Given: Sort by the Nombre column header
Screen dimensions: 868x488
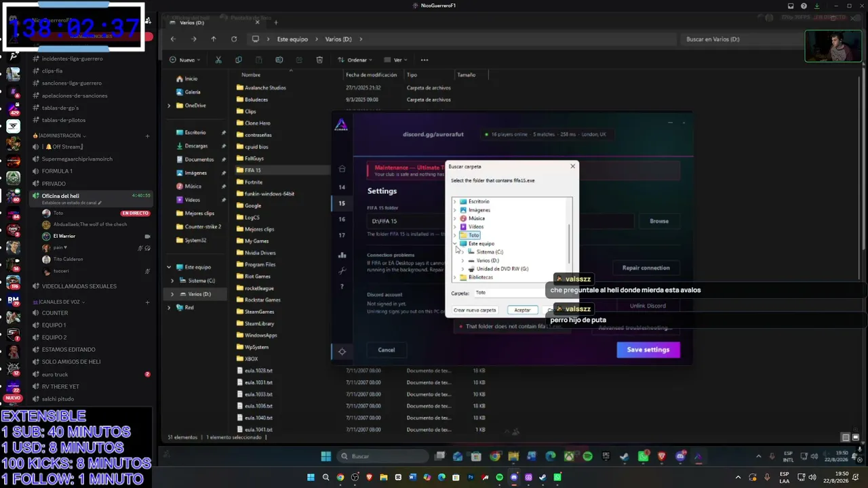Looking at the screenshot, I should (x=251, y=75).
